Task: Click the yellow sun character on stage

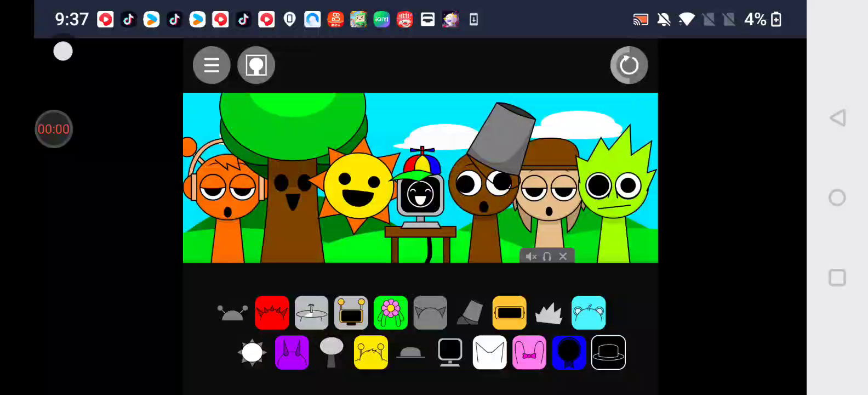Action: (357, 187)
